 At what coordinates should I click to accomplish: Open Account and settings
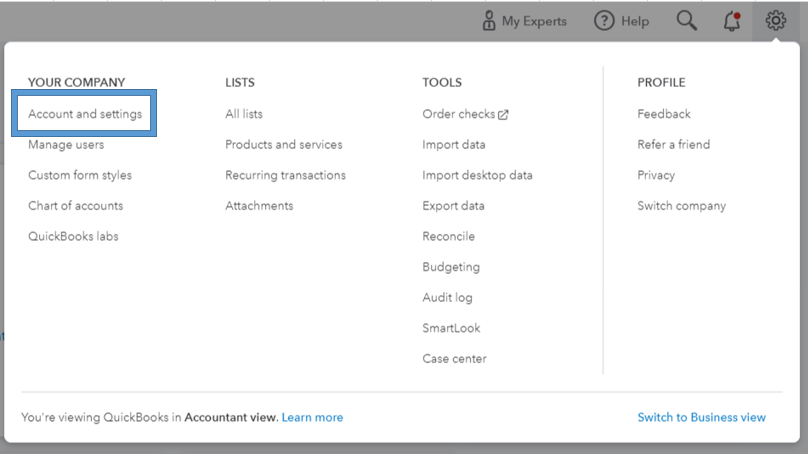click(x=85, y=114)
